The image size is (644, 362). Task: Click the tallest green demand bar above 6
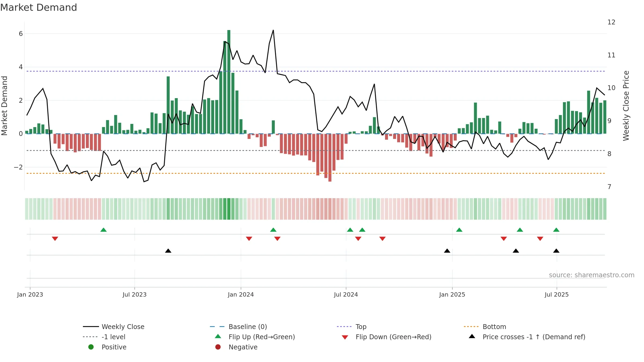click(x=229, y=82)
